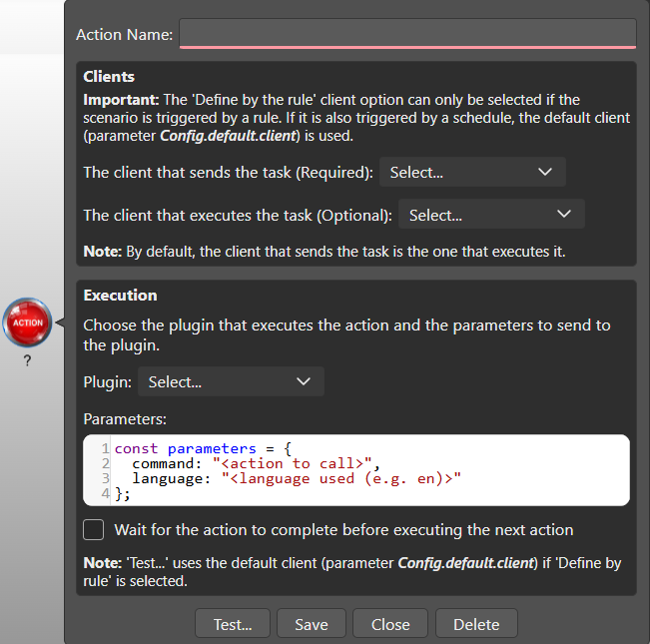Open the sending client Select dropdown
This screenshot has height=644, width=650.
point(472,172)
